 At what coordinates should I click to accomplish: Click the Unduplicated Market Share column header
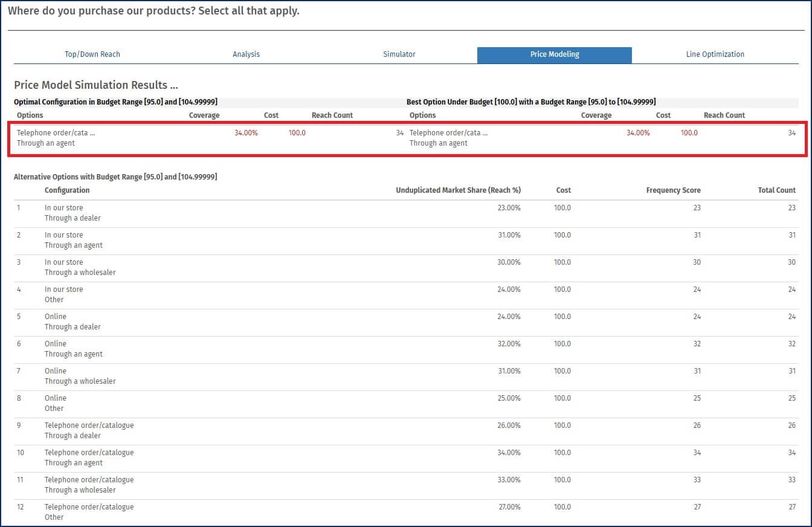click(x=458, y=190)
